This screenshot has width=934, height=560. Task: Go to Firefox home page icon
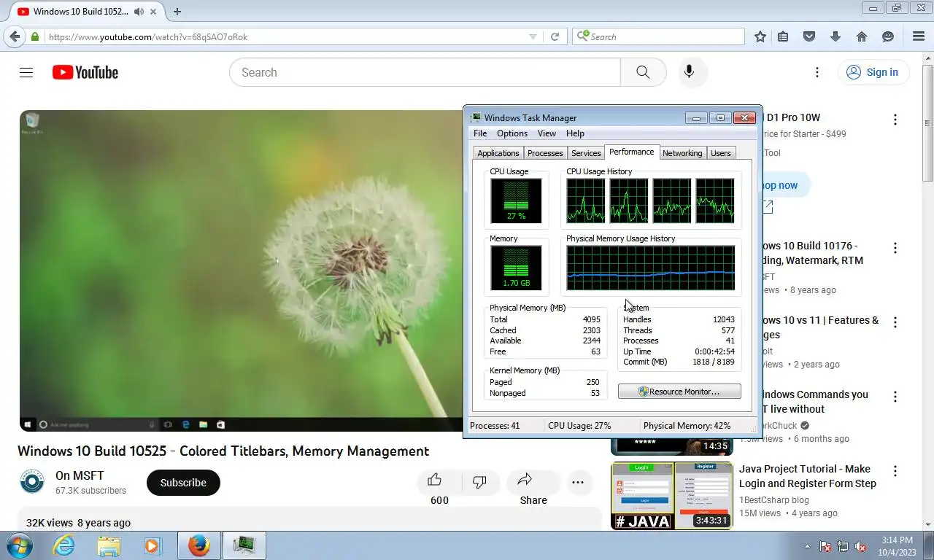pos(862,36)
